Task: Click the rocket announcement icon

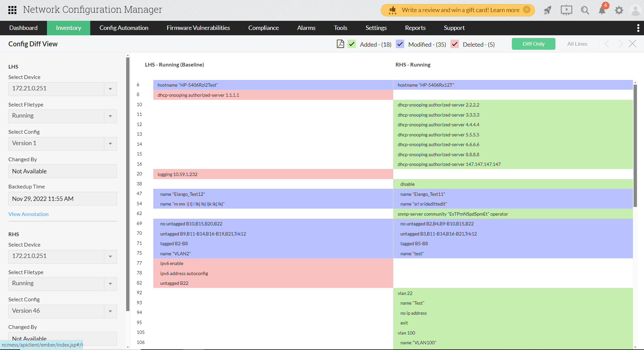Action: pyautogui.click(x=547, y=10)
